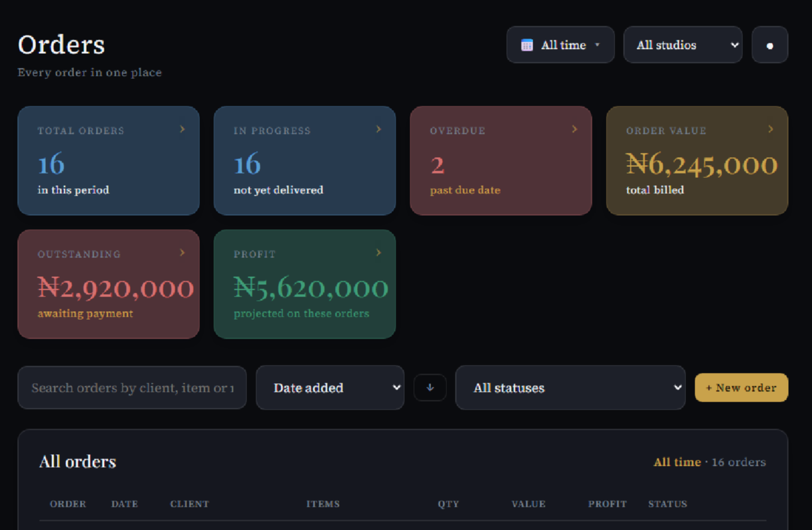Open the All studios dropdown
Image resolution: width=812 pixels, height=530 pixels.
[683, 45]
